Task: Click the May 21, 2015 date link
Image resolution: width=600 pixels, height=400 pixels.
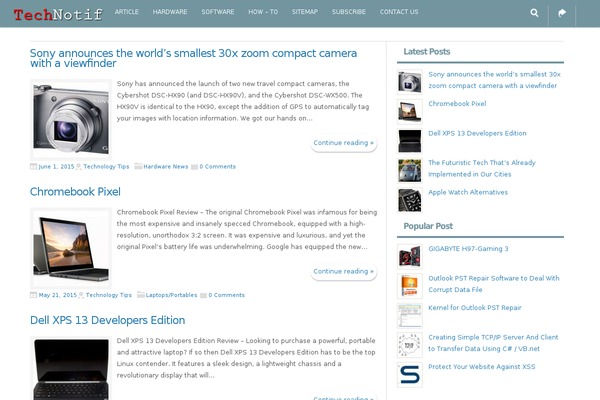Action: (58, 295)
